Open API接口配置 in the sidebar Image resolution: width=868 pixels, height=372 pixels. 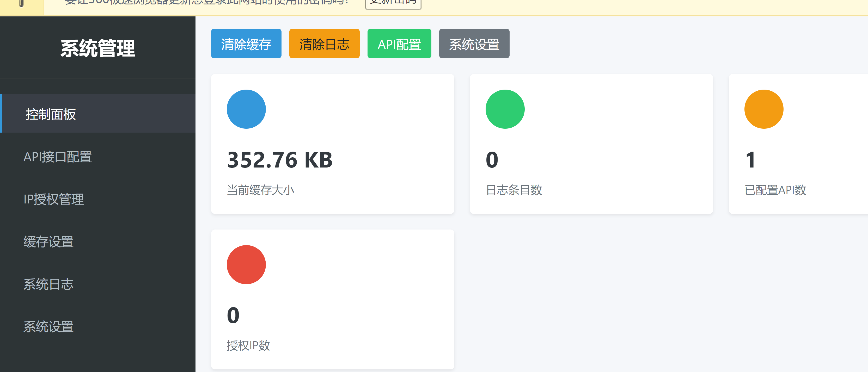pos(98,157)
